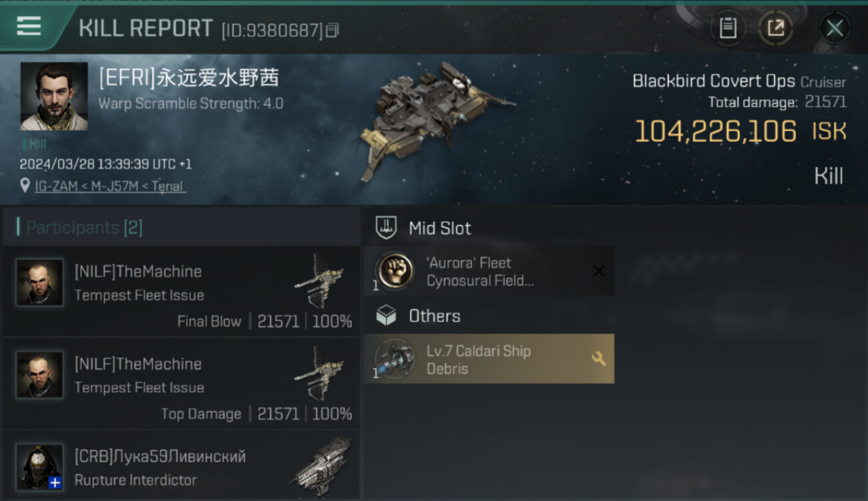This screenshot has height=501, width=868.
Task: Close the kill report window
Action: pyautogui.click(x=835, y=28)
